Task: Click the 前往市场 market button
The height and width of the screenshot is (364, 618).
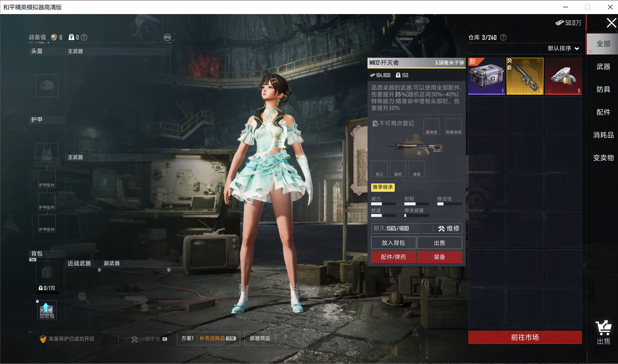Action: [x=525, y=338]
